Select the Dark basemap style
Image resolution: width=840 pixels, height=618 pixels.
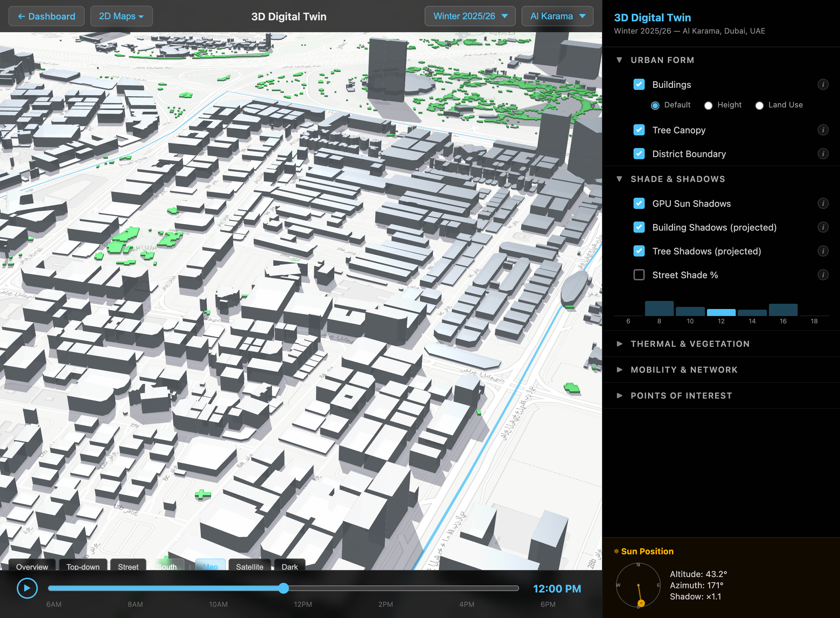pos(289,565)
